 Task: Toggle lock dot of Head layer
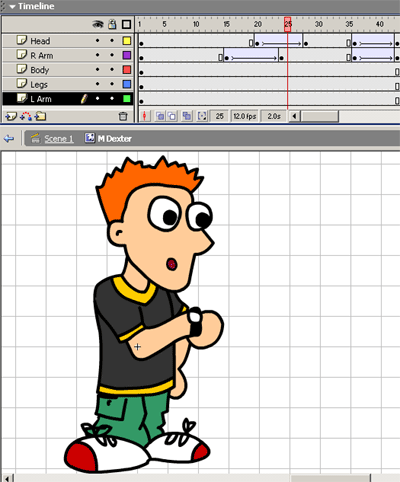(x=112, y=41)
